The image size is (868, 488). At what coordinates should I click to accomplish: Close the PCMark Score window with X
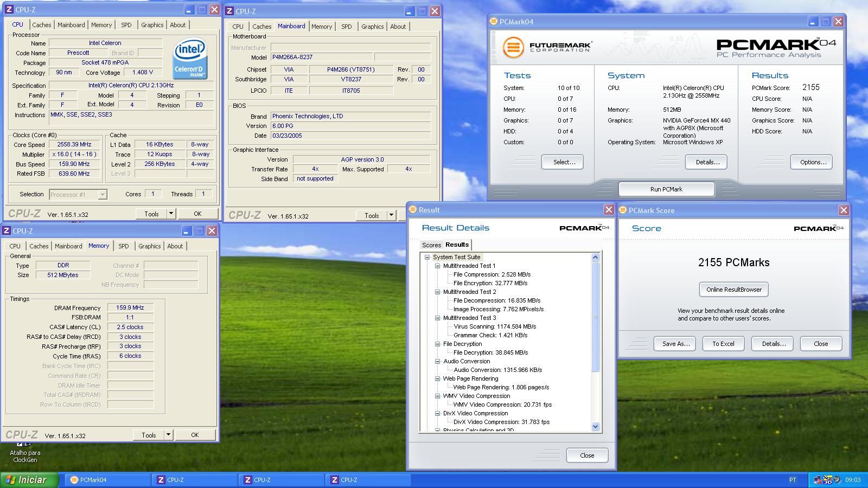(844, 210)
